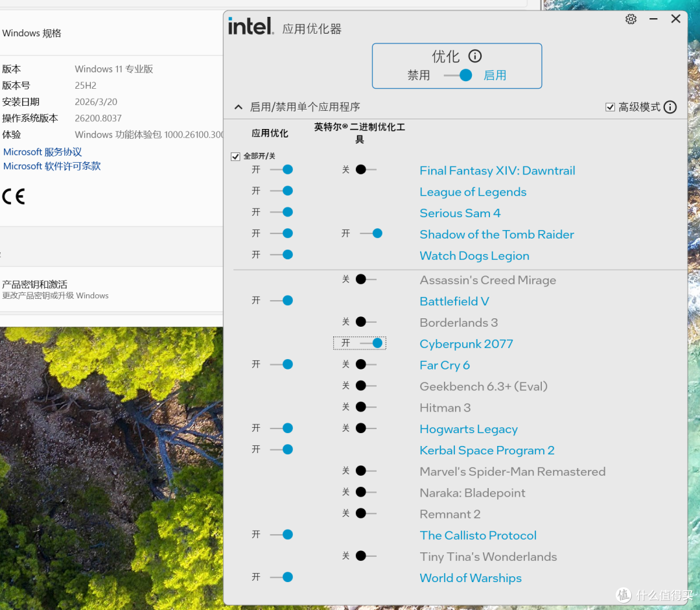Toggle binary optimization for Cyberpunk 2077

point(371,343)
